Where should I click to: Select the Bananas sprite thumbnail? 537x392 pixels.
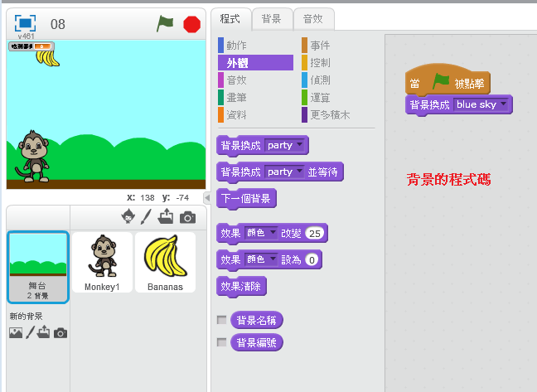tap(166, 262)
